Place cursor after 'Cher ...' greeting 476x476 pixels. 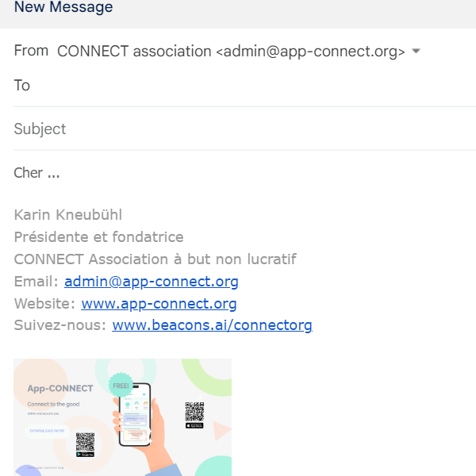click(62, 173)
